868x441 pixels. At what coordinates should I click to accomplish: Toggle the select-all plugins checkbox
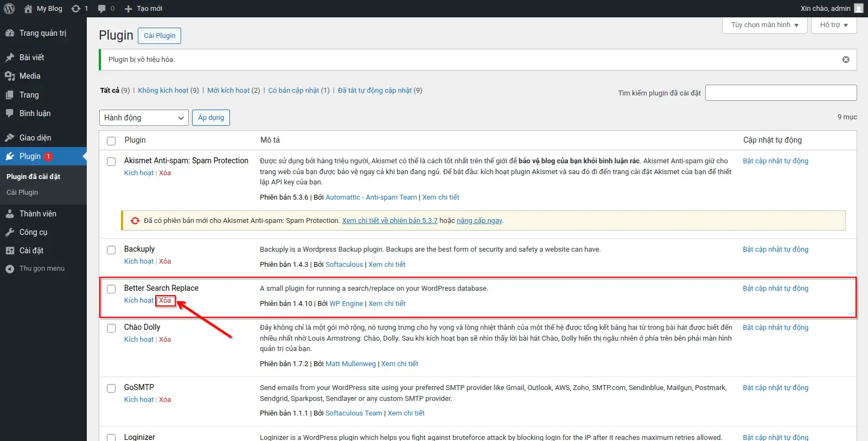pyautogui.click(x=111, y=141)
